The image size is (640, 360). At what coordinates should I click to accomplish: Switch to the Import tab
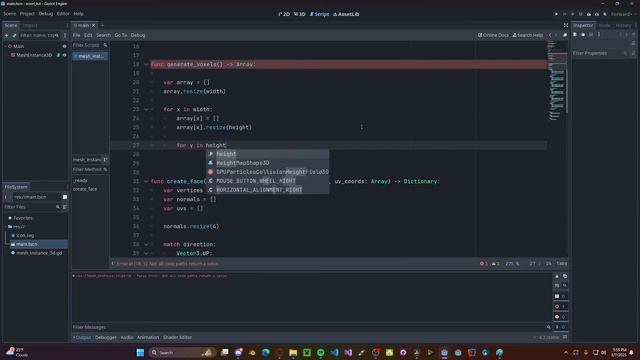tap(30, 25)
